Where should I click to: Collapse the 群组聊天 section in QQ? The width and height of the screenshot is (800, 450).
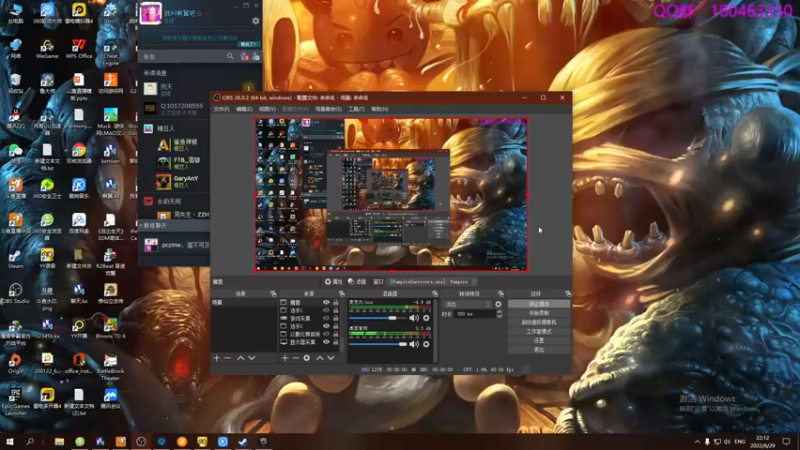click(x=141, y=225)
